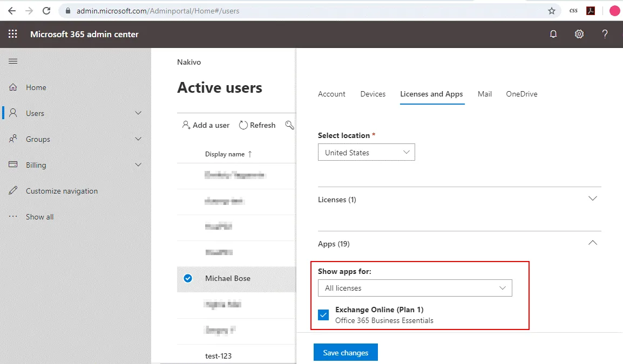623x364 pixels.
Task: Open the settings gear icon
Action: (579, 34)
